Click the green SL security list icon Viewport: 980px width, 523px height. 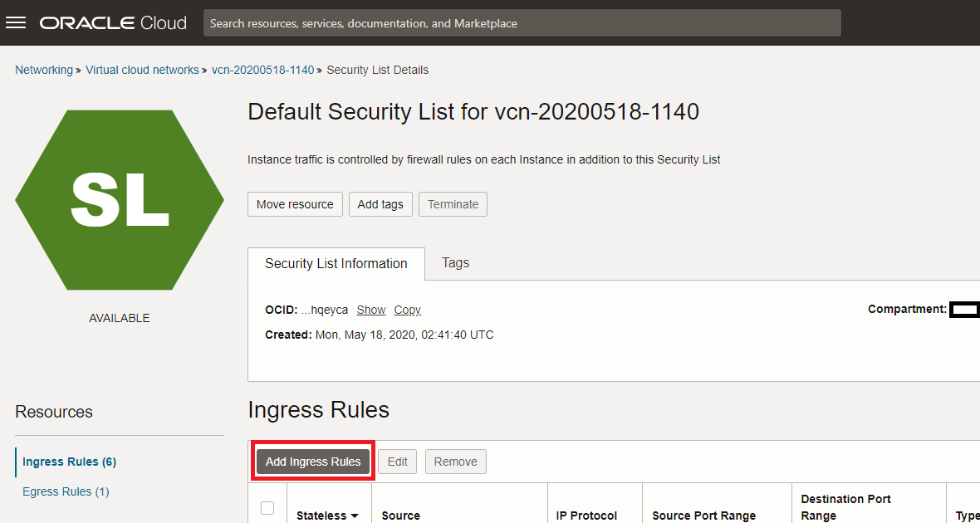(119, 199)
